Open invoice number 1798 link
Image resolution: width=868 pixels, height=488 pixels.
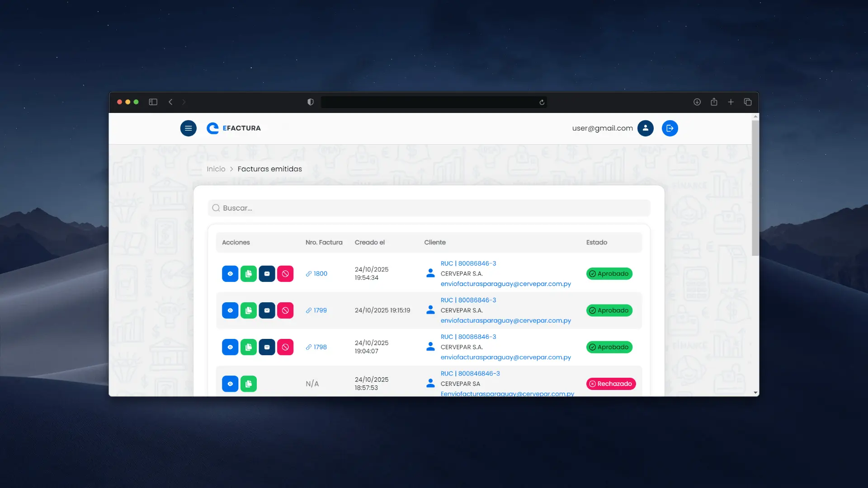point(320,347)
